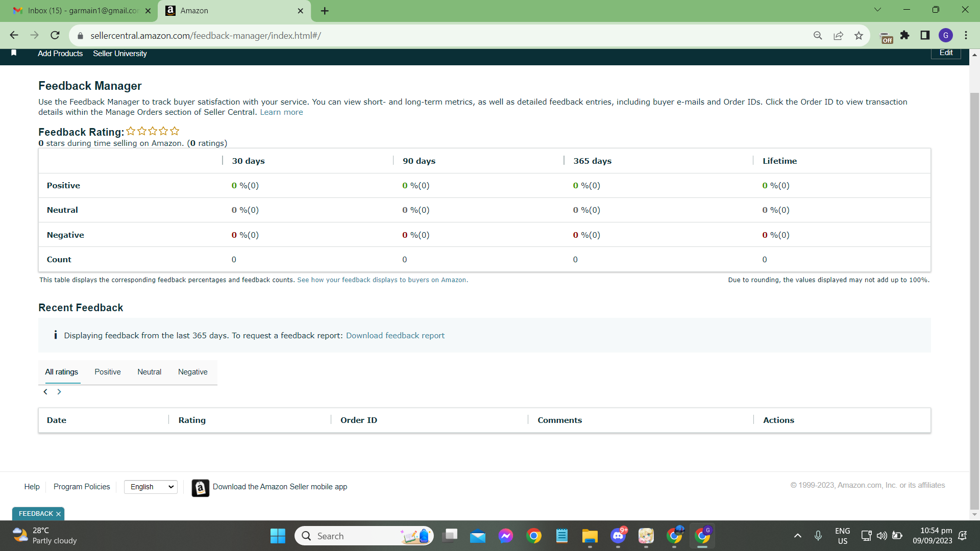Show hidden system tray icons chevron
This screenshot has width=980, height=551.
pos(798,536)
